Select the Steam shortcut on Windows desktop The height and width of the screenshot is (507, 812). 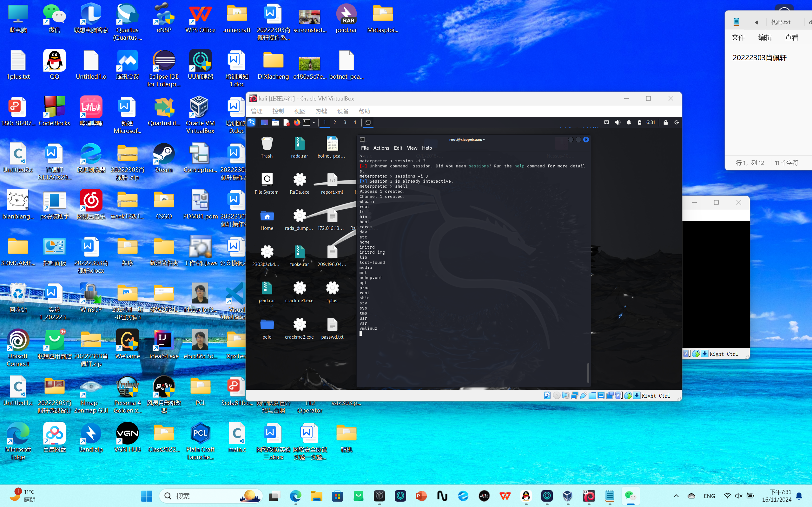click(x=164, y=158)
